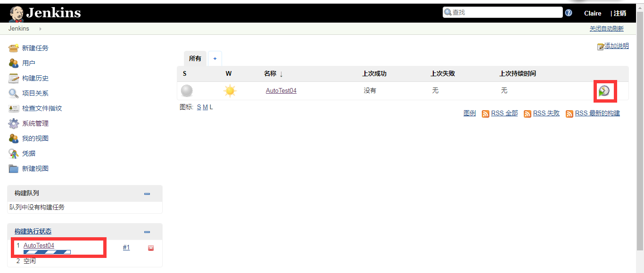Click the 关闭自动刷新 link
This screenshot has width=644, height=273.
click(606, 29)
